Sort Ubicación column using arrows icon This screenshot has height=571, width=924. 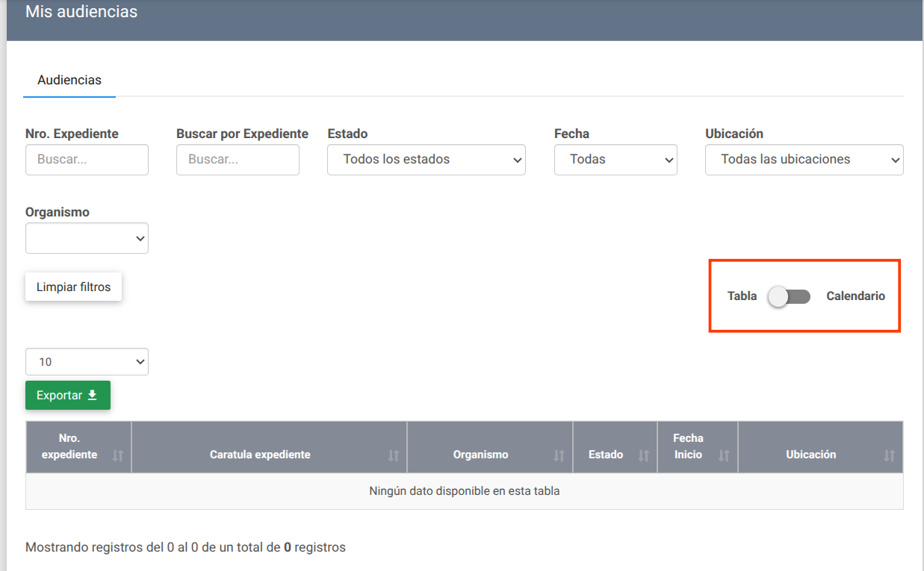[x=889, y=455]
